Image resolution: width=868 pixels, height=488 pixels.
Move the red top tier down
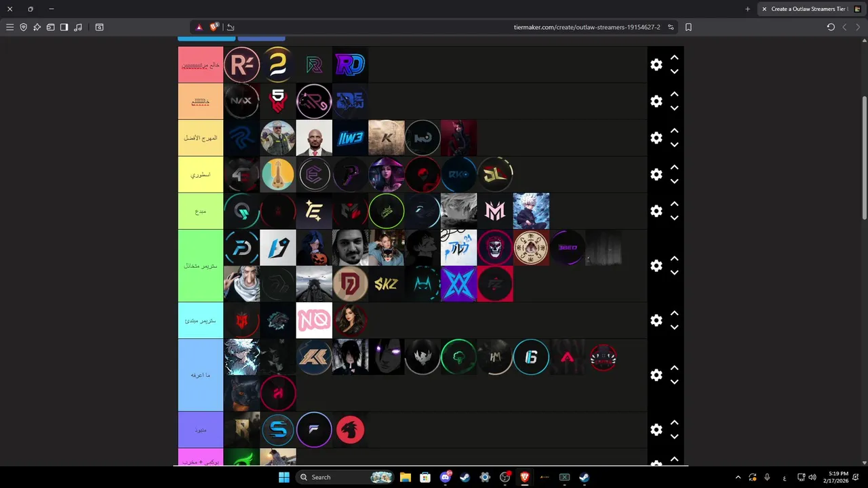(x=674, y=71)
